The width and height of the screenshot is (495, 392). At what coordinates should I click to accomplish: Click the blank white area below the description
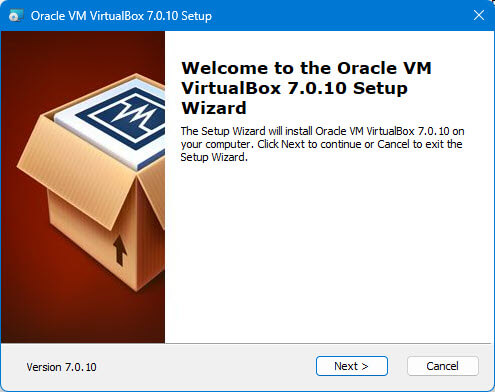(x=328, y=253)
